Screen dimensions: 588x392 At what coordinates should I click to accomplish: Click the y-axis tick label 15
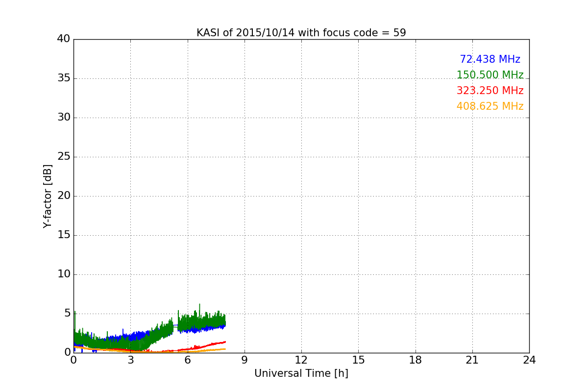tap(64, 235)
